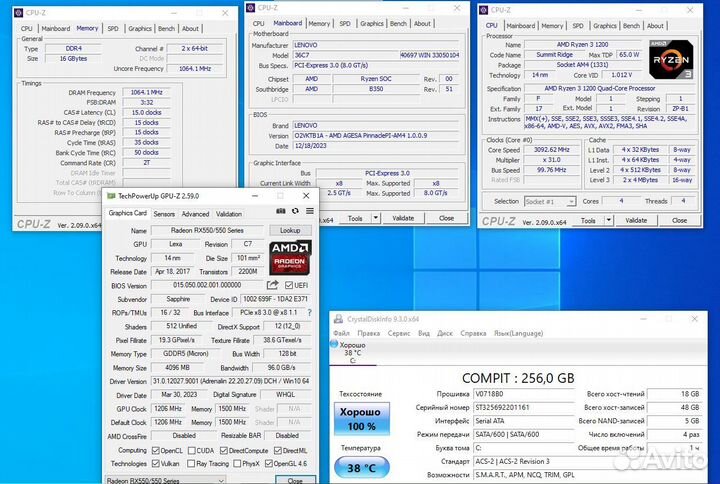
Task: Click the CrystalDiskInfo title bar icon
Action: (338, 319)
